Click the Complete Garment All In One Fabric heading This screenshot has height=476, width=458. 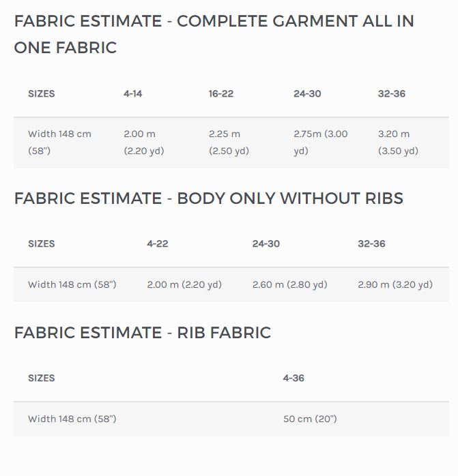[214, 34]
